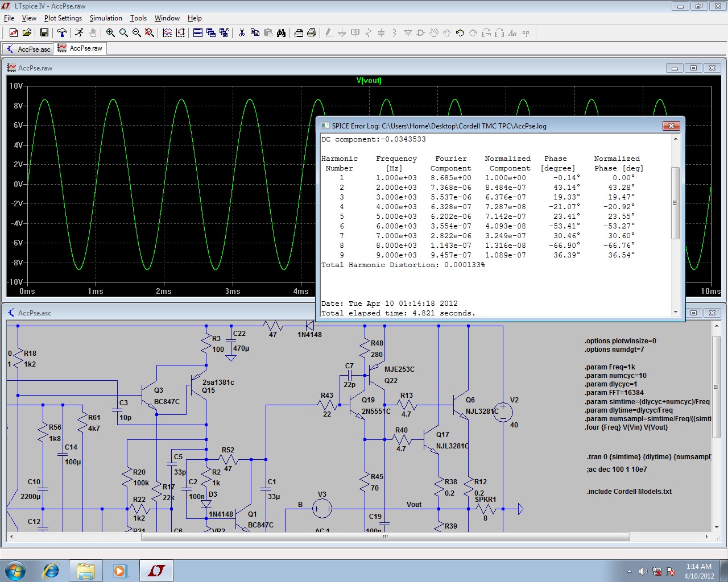Click the Vout net label in schematic
728x582 pixels.
coord(414,505)
